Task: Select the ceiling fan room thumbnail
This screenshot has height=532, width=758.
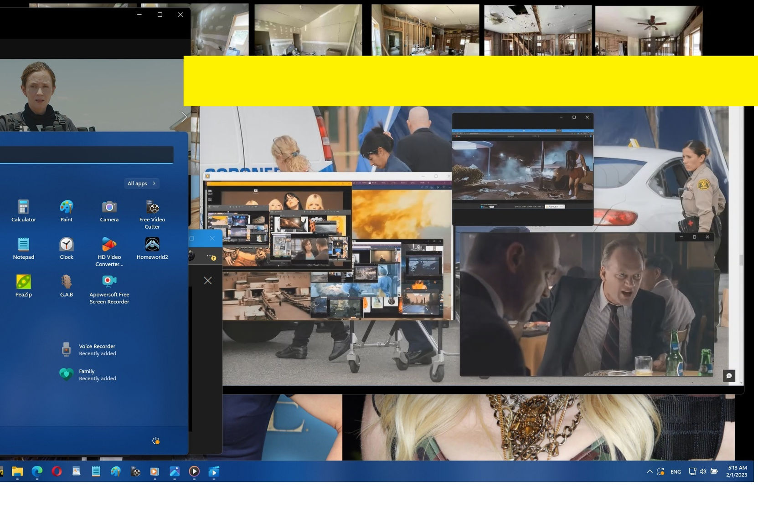Action: click(x=649, y=30)
